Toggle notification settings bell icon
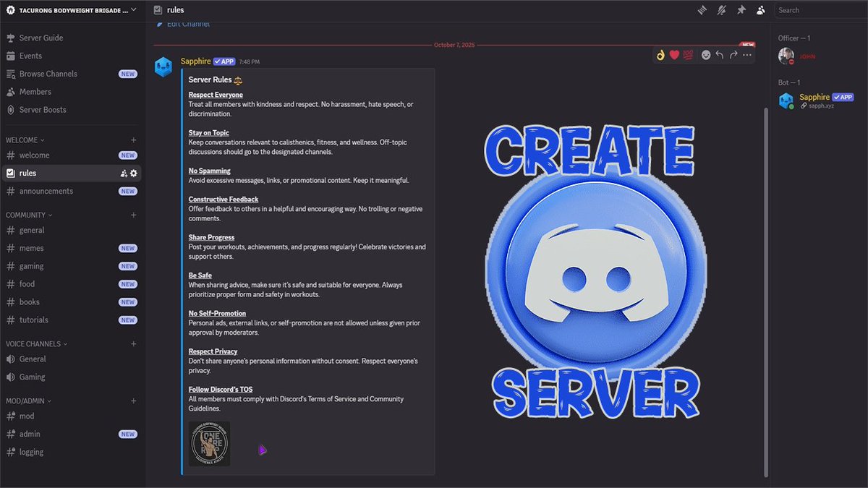868x488 pixels. click(x=721, y=10)
